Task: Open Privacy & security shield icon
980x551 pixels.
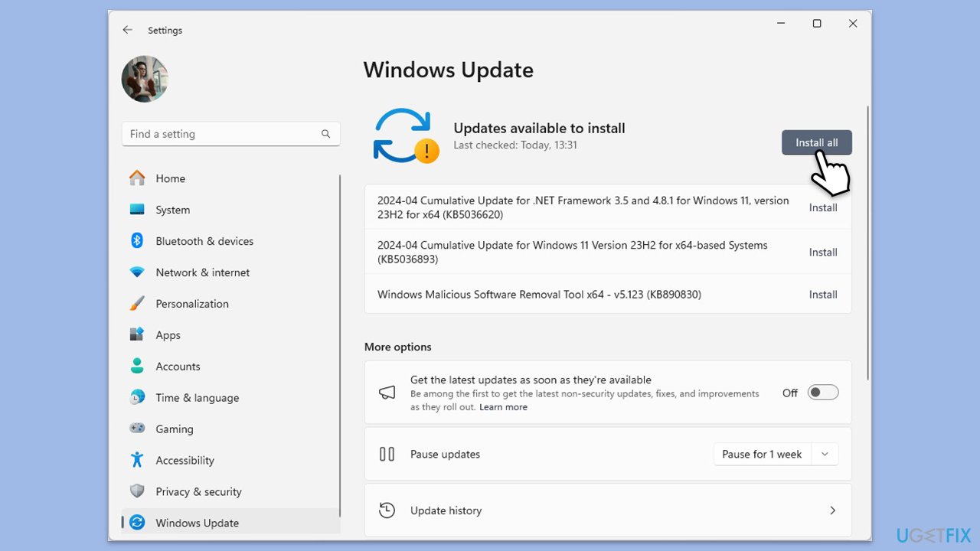Action: (137, 492)
